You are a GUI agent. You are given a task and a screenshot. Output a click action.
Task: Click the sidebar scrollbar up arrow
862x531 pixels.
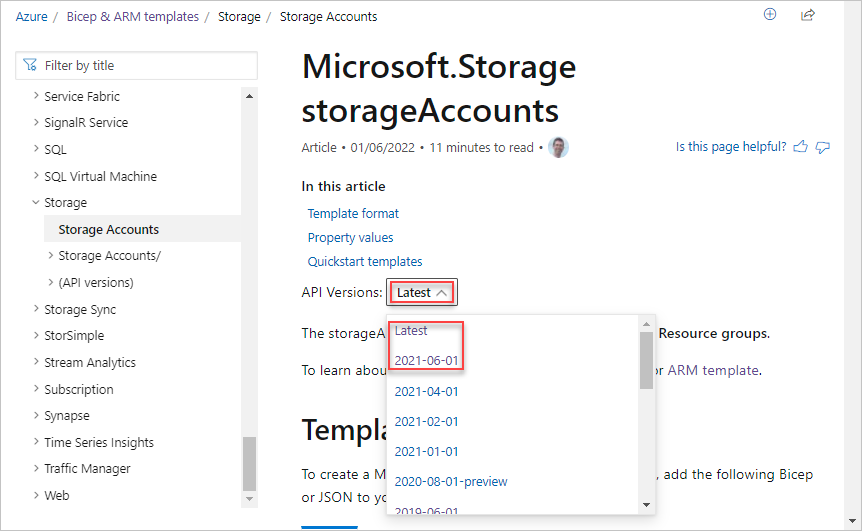coord(249,96)
